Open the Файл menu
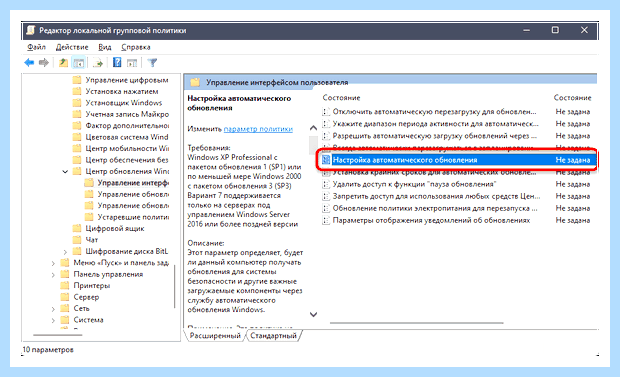This screenshot has width=620, height=377. click(x=36, y=47)
